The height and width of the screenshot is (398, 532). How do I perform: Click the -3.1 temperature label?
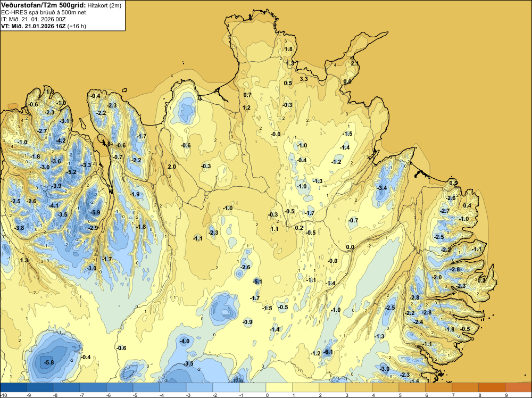click(64, 121)
